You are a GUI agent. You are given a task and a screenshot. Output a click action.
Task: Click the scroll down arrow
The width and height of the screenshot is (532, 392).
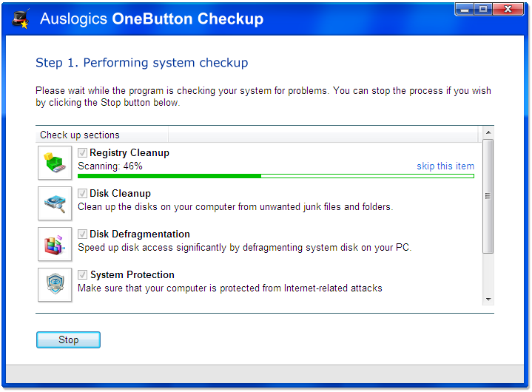(488, 299)
